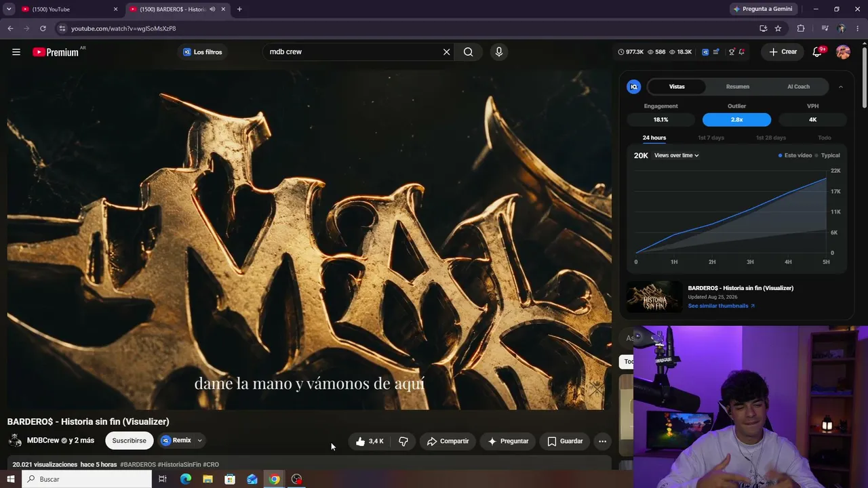
Task: Click the Suscribirse button
Action: (129, 441)
